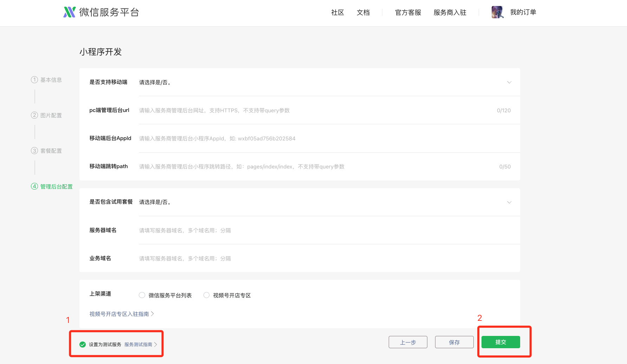
Task: Click step 3 套餐配置 circle icon
Action: [x=34, y=151]
